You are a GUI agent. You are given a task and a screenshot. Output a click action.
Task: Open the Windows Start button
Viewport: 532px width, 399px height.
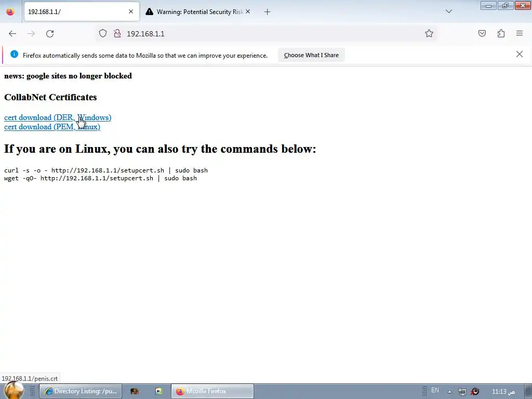point(14,391)
